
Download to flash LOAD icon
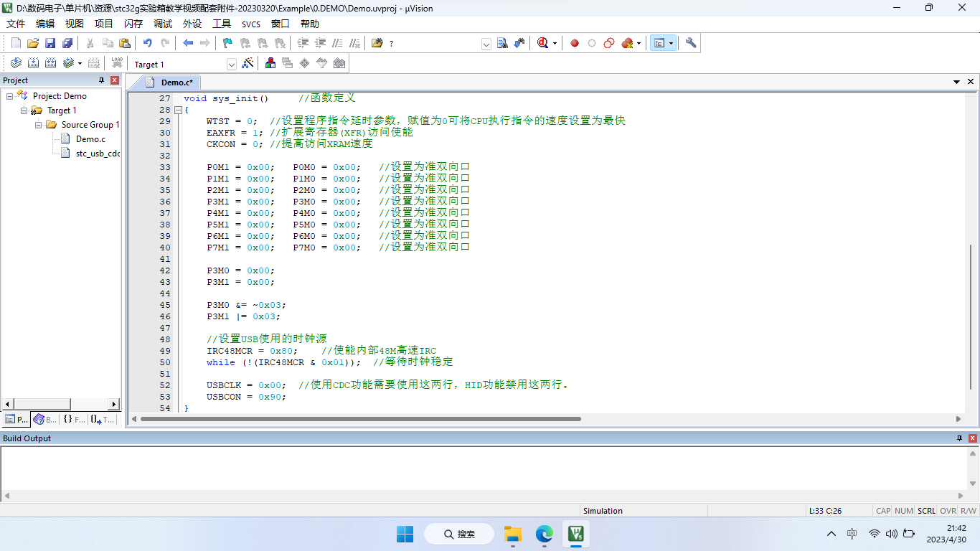point(117,63)
